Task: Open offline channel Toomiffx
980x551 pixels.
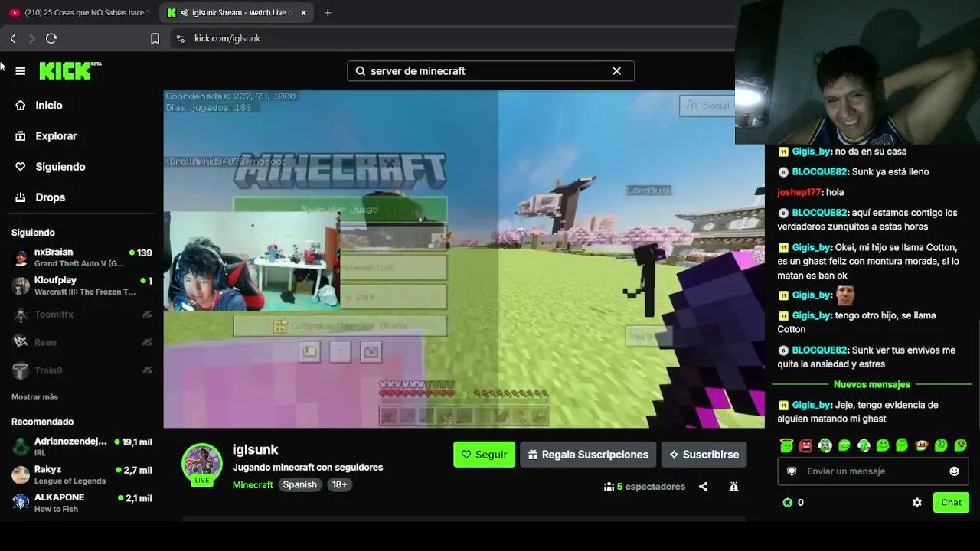Action: tap(82, 315)
